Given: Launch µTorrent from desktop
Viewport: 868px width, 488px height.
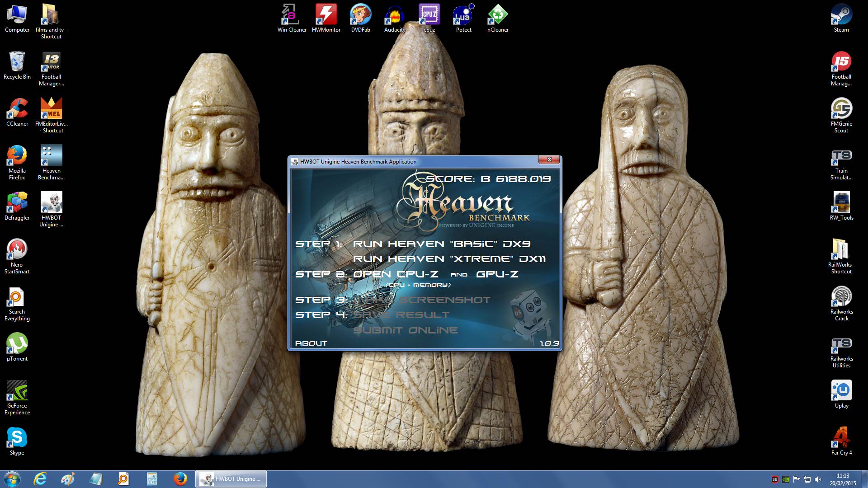Looking at the screenshot, I should pyautogui.click(x=17, y=347).
